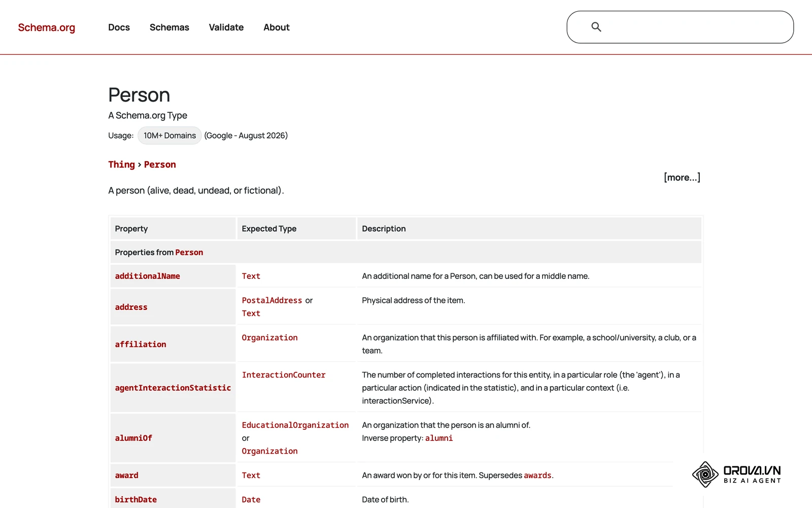Click the '(Google - August 2026)' text
Screen dimensions: 812x508
click(246, 136)
